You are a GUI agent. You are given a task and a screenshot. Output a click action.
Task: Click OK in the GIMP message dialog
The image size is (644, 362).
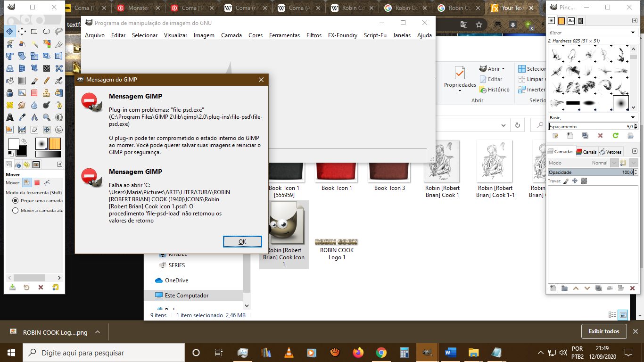[242, 241]
